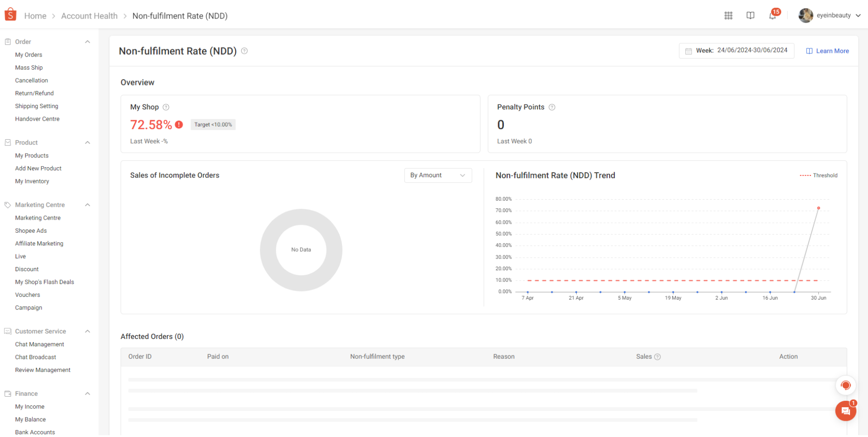Click the info icon on the Sales column header

(x=658, y=357)
